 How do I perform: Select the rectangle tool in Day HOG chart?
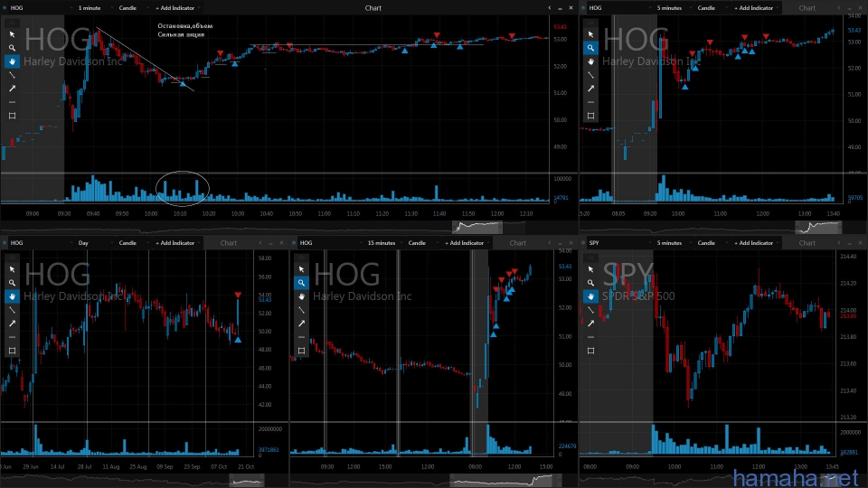(12, 351)
